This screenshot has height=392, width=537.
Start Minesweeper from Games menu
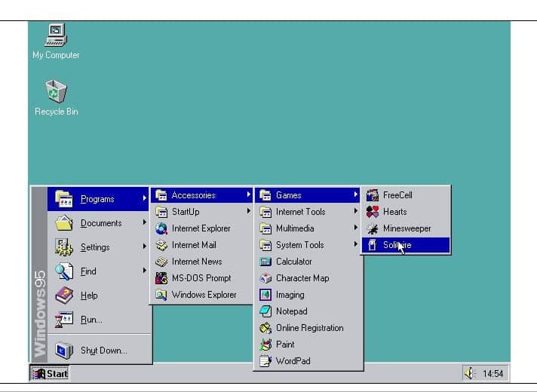tap(406, 228)
